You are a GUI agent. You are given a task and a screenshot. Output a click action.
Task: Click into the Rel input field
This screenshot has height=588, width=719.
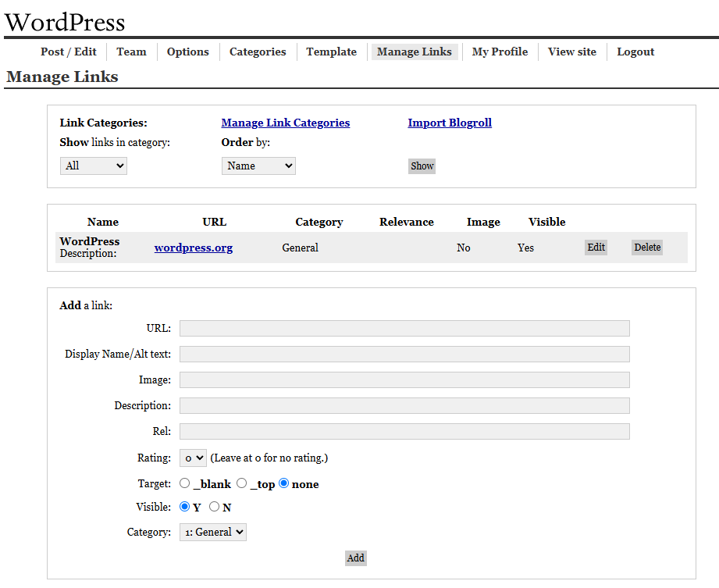404,431
